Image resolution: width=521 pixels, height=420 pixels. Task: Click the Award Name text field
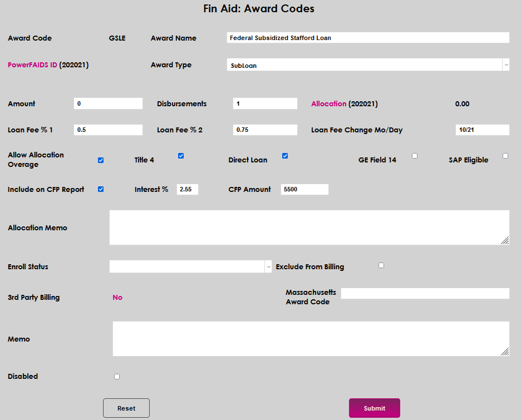(368, 38)
